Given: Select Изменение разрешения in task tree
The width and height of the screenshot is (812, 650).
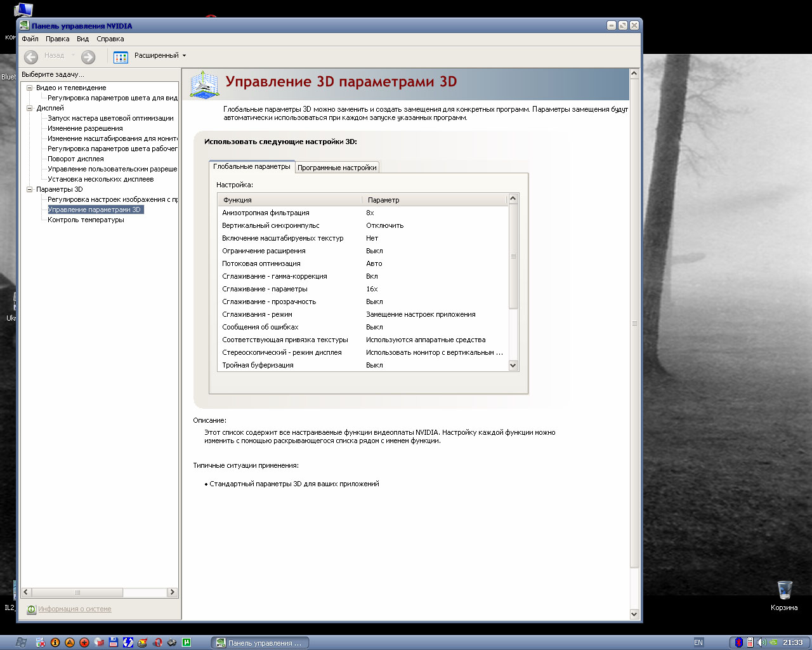Looking at the screenshot, I should point(85,128).
